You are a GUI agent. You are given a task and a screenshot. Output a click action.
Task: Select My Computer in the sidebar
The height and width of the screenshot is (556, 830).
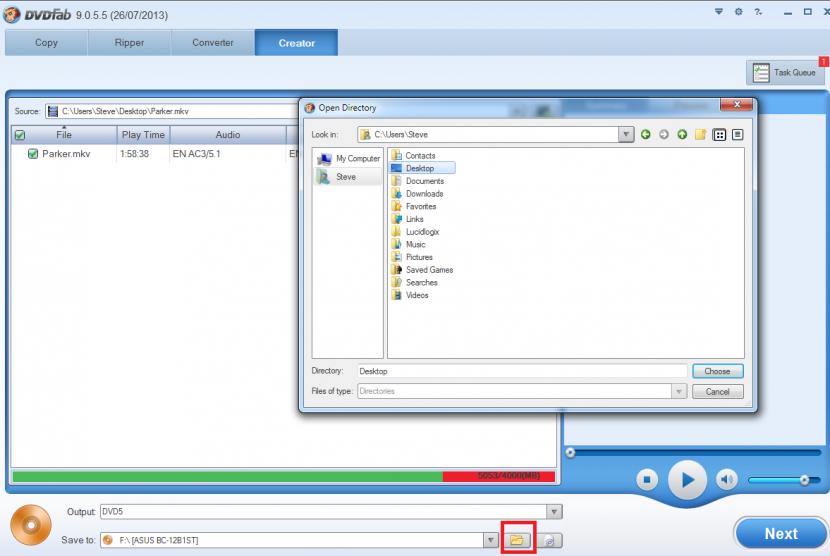tap(348, 158)
